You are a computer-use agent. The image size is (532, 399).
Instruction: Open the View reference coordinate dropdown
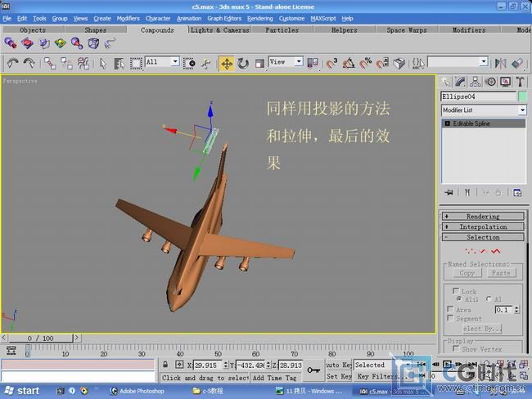[x=299, y=61]
